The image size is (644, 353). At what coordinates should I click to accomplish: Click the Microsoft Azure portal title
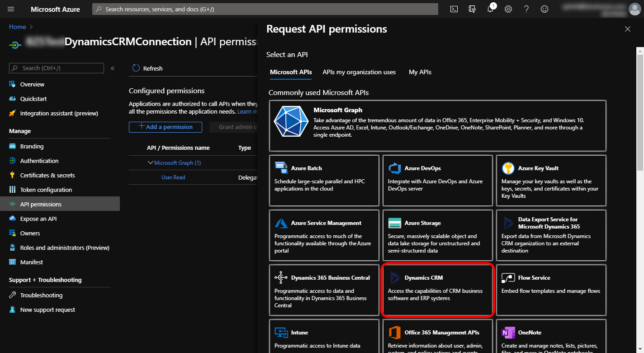point(55,9)
